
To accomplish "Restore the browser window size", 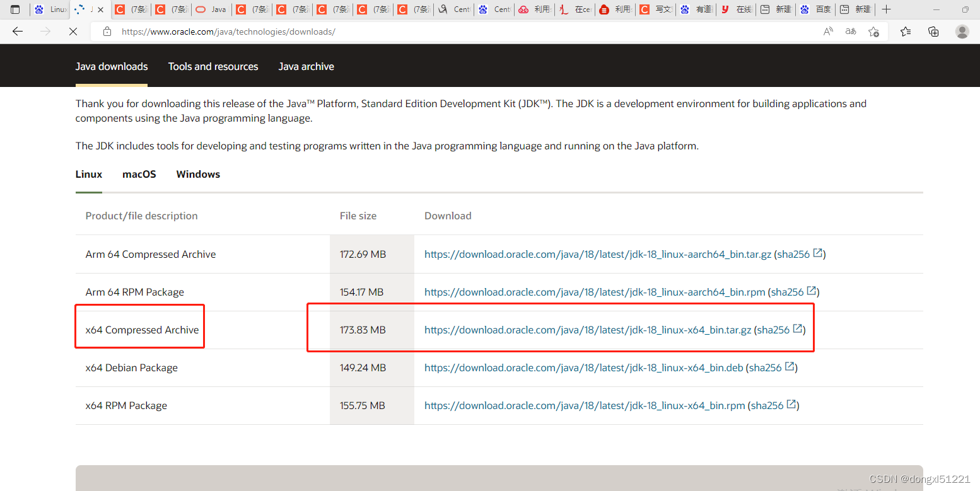I will (x=965, y=9).
